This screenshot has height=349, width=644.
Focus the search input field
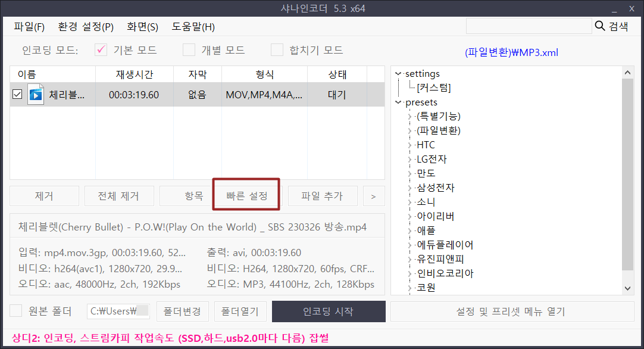tap(529, 26)
